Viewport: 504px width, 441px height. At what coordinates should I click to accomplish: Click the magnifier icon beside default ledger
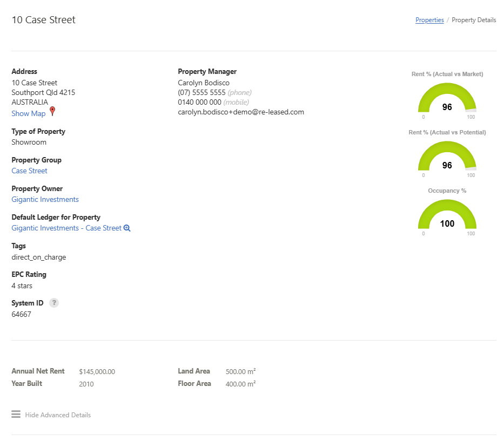pyautogui.click(x=127, y=228)
